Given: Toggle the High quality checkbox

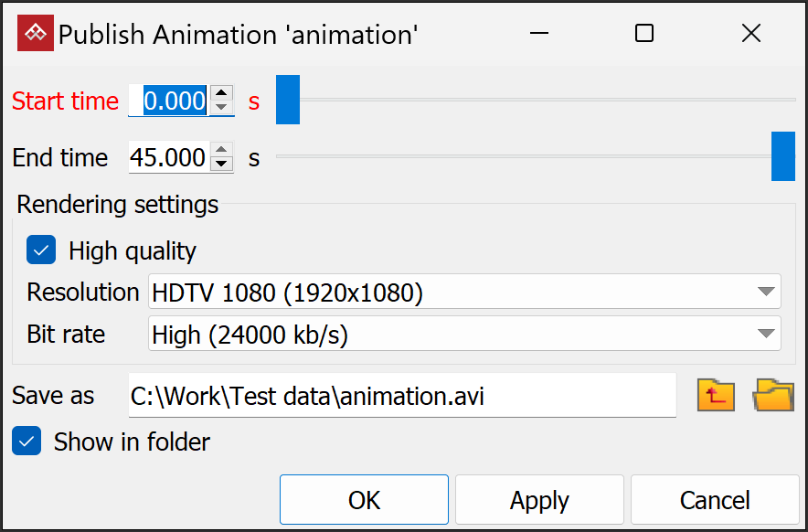Looking at the screenshot, I should tap(41, 250).
